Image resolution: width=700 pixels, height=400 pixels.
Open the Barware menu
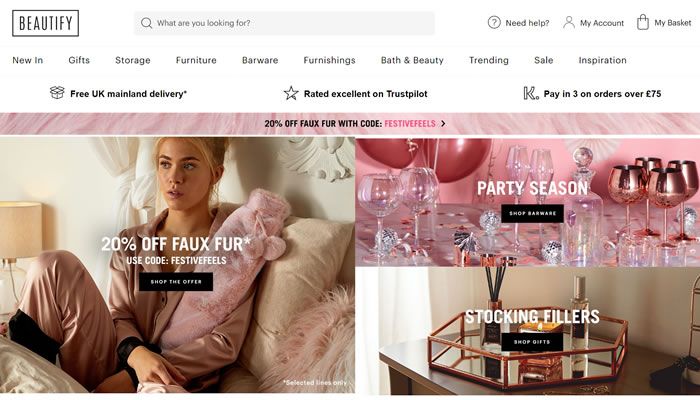click(x=260, y=60)
